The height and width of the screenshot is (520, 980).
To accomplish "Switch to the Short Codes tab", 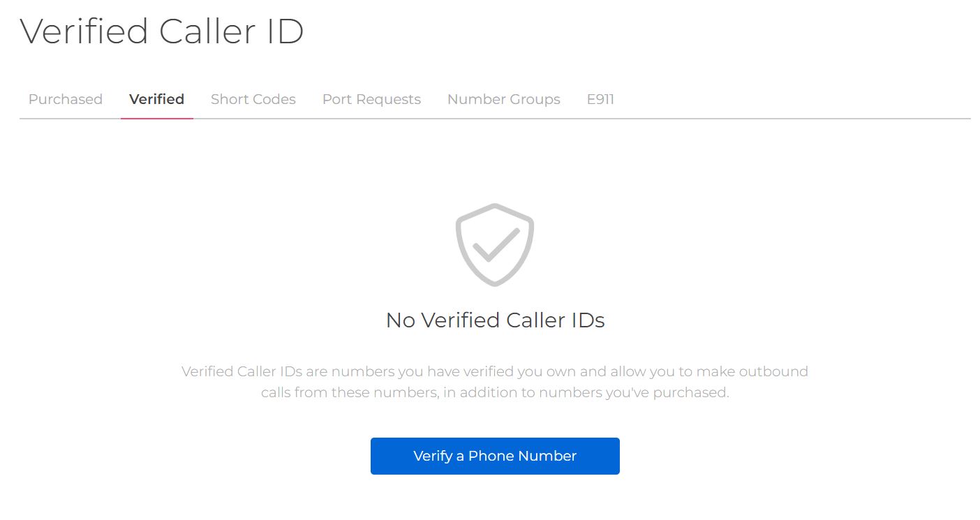I will coord(253,99).
